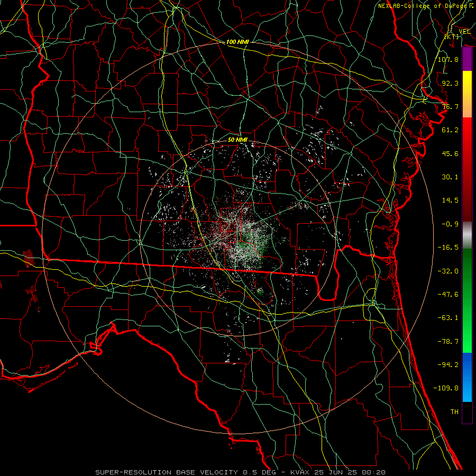Click the -109.8 legend value

tap(446, 388)
